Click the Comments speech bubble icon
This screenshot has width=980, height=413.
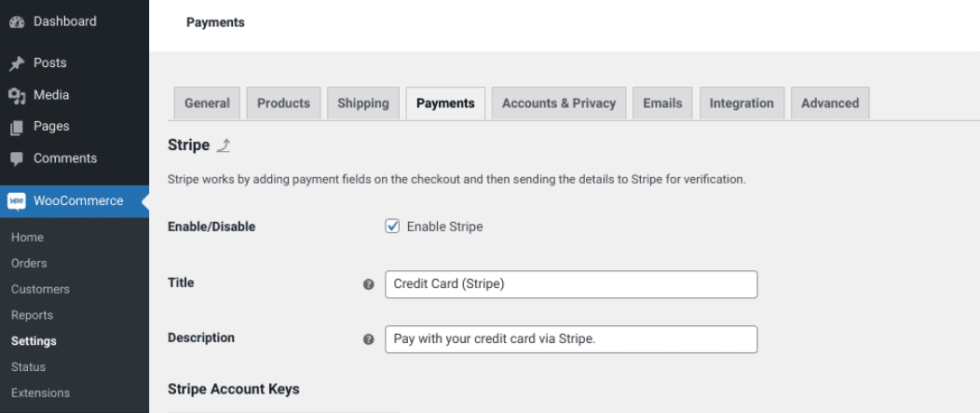point(17,158)
